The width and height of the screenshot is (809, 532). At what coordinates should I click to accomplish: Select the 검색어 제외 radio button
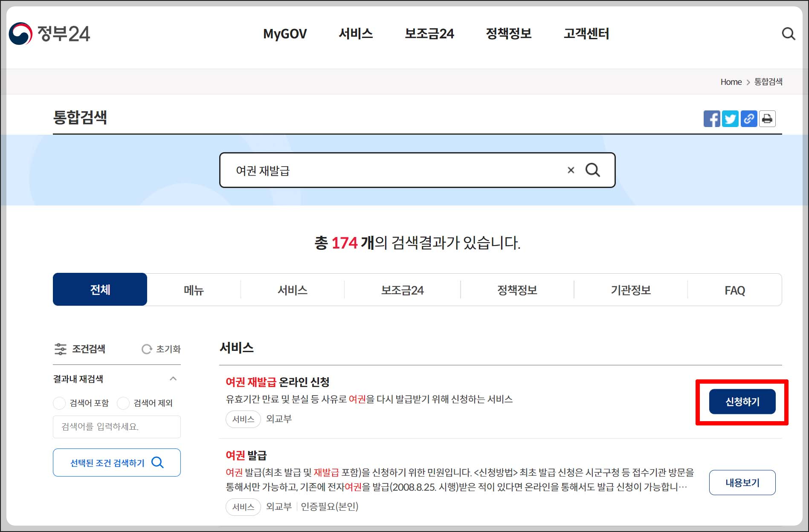coord(123,403)
